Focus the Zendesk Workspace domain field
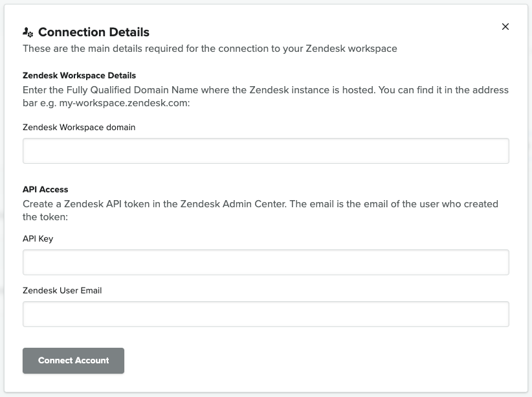This screenshot has height=397, width=532. 265,151
